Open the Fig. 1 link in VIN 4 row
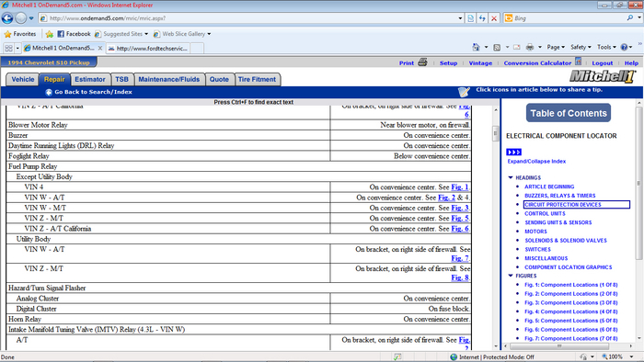This screenshot has width=644, height=362. pyautogui.click(x=460, y=187)
